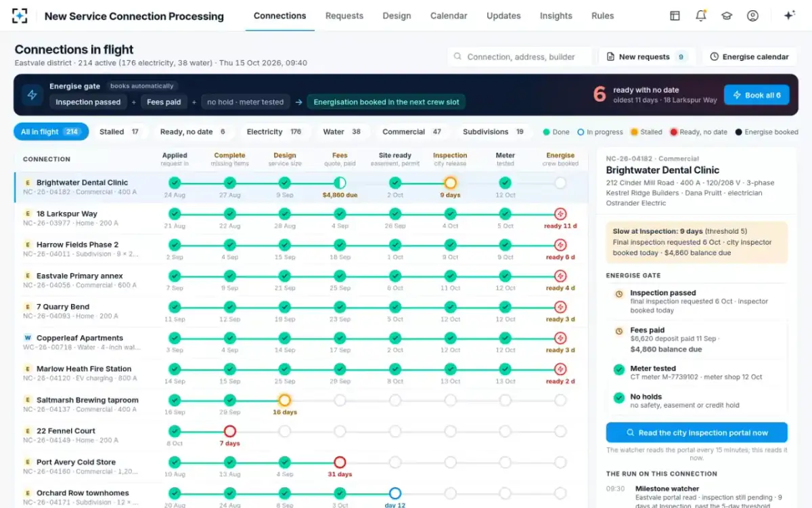Select the 18 Larkspur Way row
Image resolution: width=812 pixels, height=508 pixels.
301,218
